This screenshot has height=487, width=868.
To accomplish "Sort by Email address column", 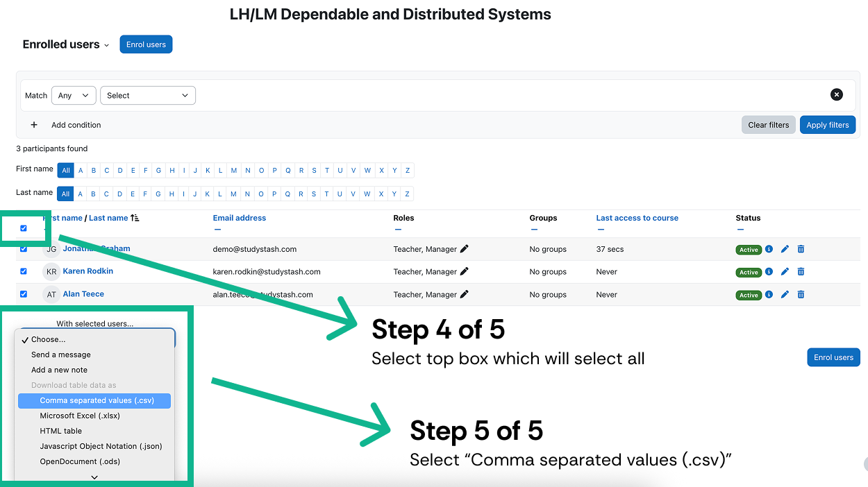I will (240, 218).
